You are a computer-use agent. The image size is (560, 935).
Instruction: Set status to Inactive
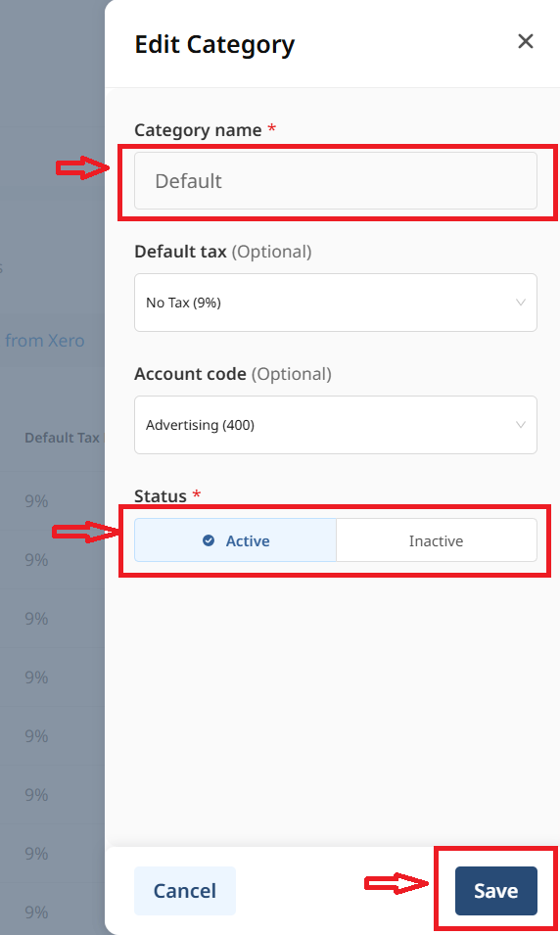point(437,540)
